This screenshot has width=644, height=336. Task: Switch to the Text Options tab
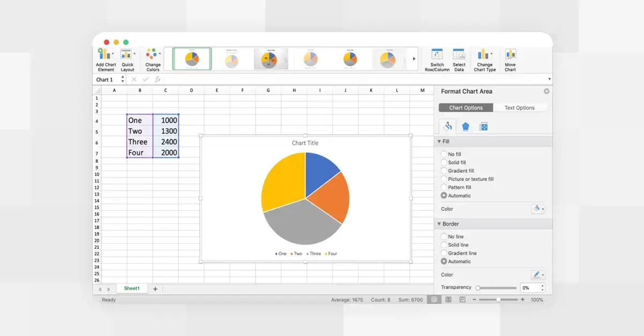coord(519,107)
